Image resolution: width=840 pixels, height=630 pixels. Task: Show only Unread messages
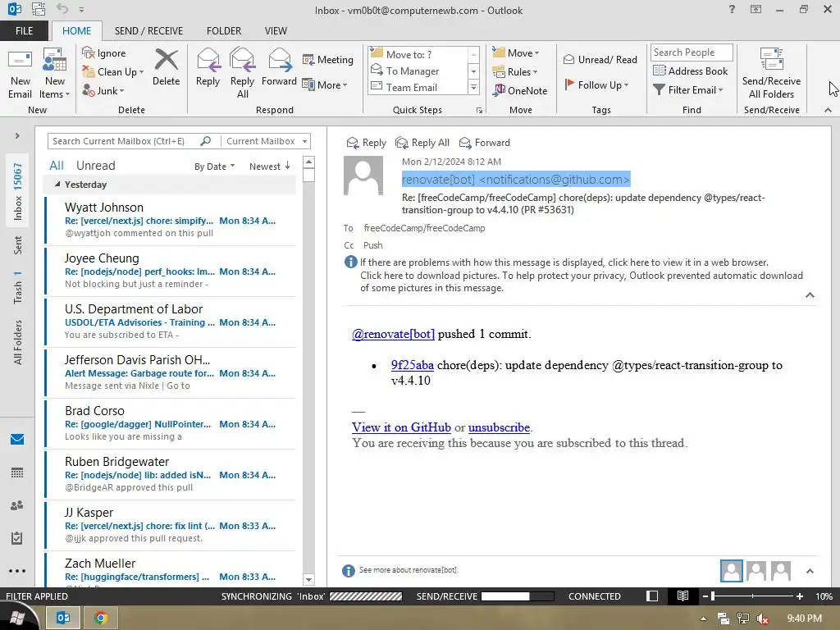click(95, 166)
